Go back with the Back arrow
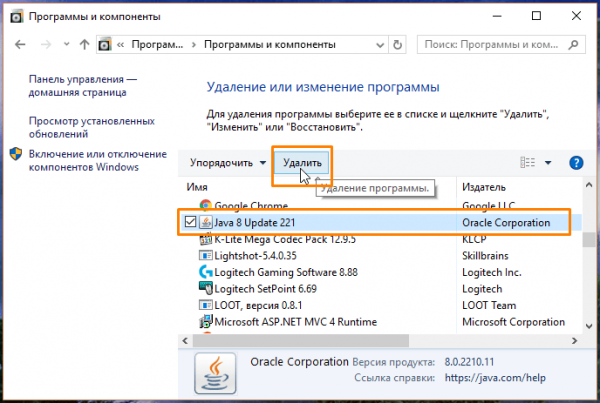Screen dimensions: 600x403 click(20, 45)
